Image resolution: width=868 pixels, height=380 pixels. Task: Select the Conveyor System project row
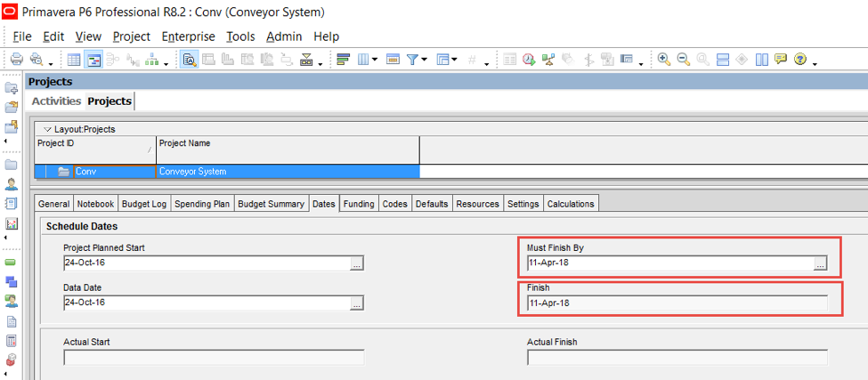[227, 172]
